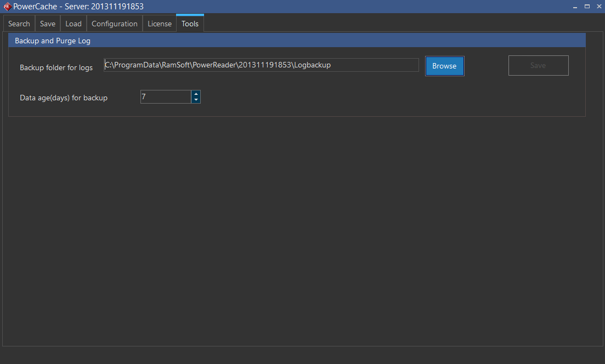The image size is (605, 364).
Task: Go to the Load tab
Action: point(73,24)
